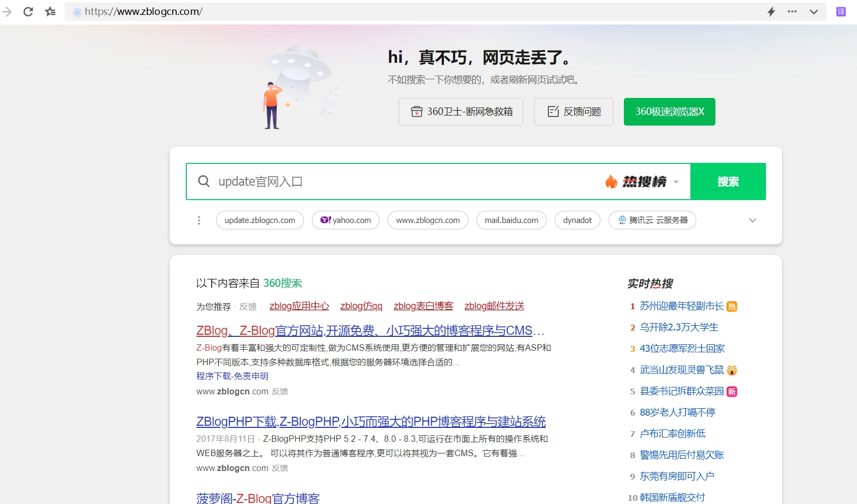Screen dimensions: 857x504
Task: Select the dynadot shortcut chip
Action: (x=578, y=220)
